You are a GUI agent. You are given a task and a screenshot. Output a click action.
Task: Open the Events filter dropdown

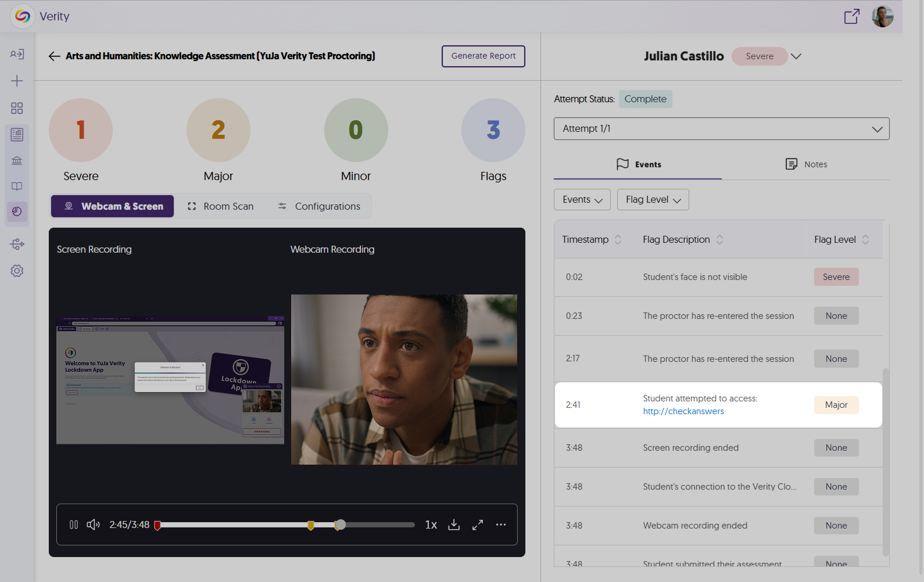coord(582,200)
